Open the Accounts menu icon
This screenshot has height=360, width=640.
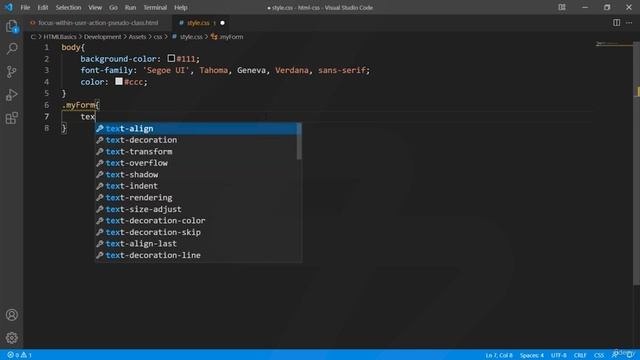point(11,315)
